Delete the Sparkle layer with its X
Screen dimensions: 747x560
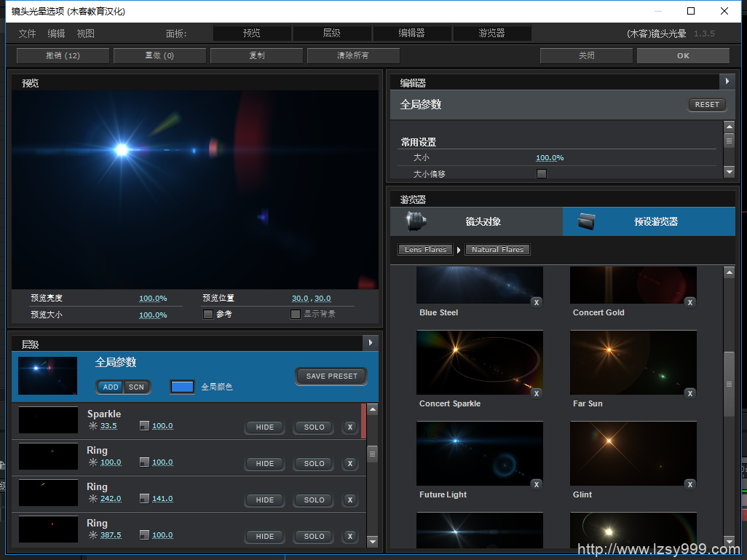350,427
